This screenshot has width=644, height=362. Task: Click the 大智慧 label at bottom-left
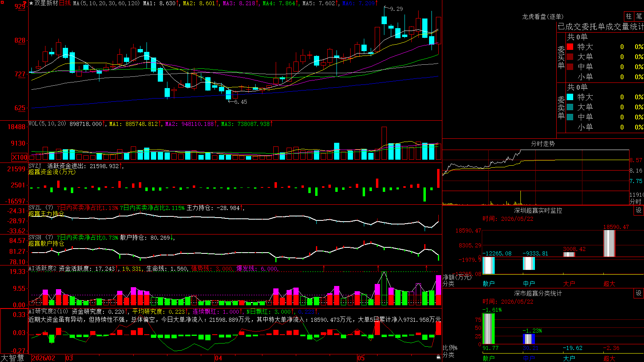[x=12, y=358]
